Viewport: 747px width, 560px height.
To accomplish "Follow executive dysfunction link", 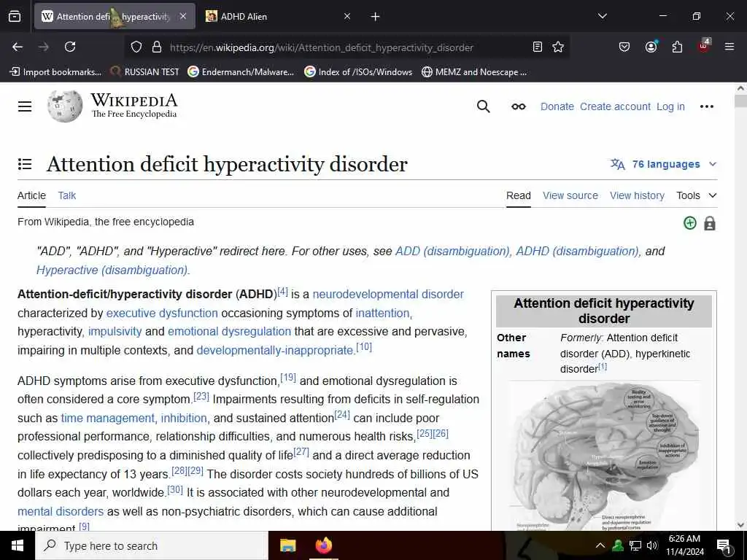I will (162, 314).
